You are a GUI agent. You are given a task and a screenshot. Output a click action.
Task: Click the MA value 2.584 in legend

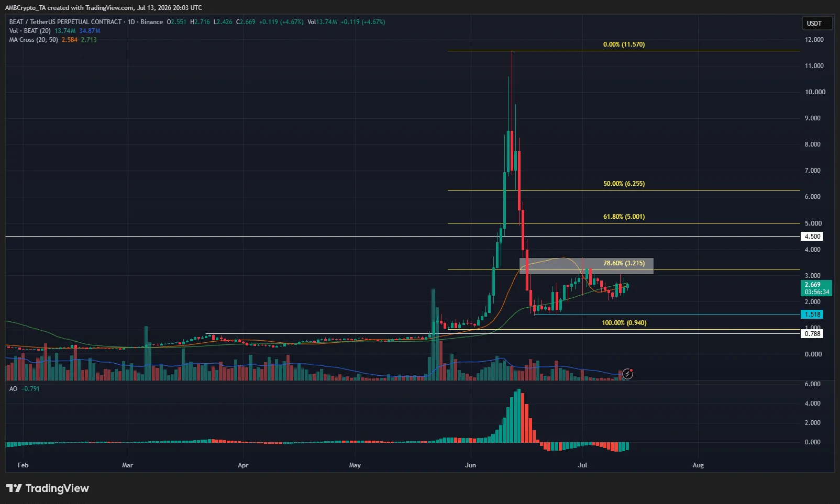(69, 40)
